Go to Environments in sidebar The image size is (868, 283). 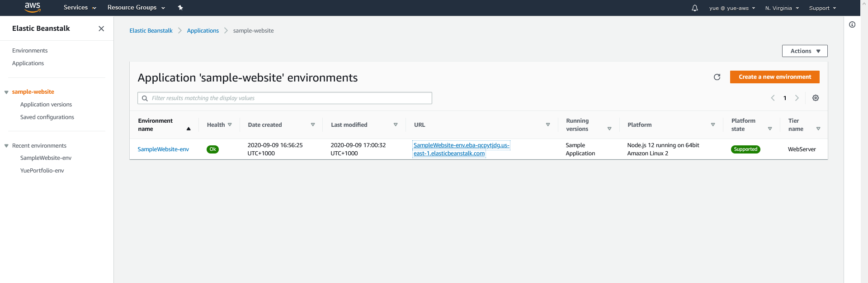30,51
